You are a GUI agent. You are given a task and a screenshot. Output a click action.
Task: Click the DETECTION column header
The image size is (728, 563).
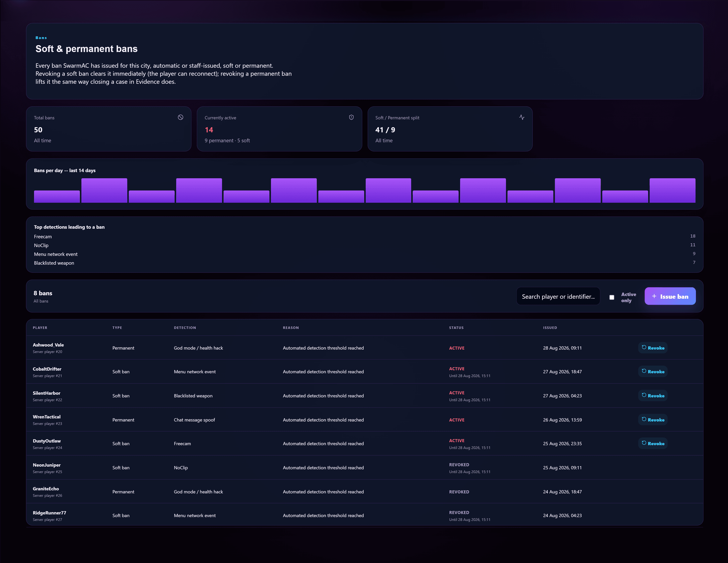tap(185, 328)
